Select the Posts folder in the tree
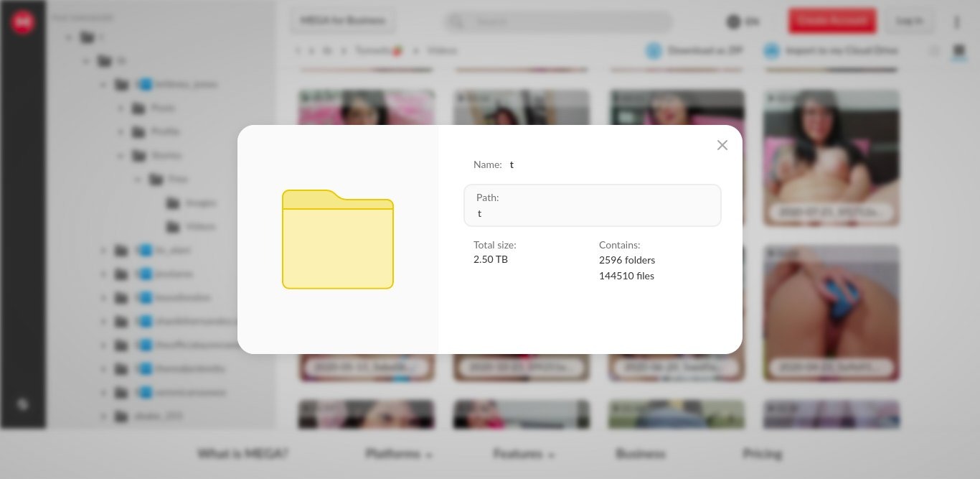980x479 pixels. 154,108
